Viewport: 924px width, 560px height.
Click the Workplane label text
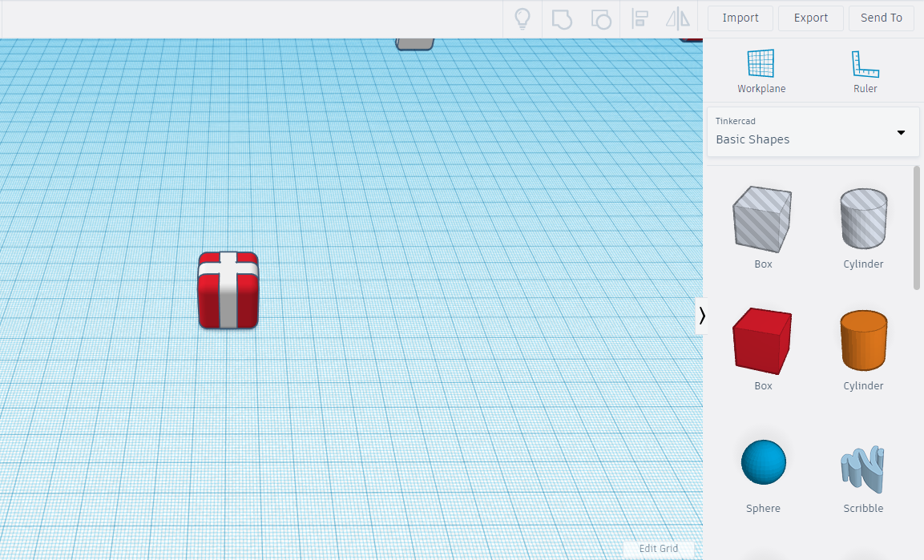click(761, 89)
